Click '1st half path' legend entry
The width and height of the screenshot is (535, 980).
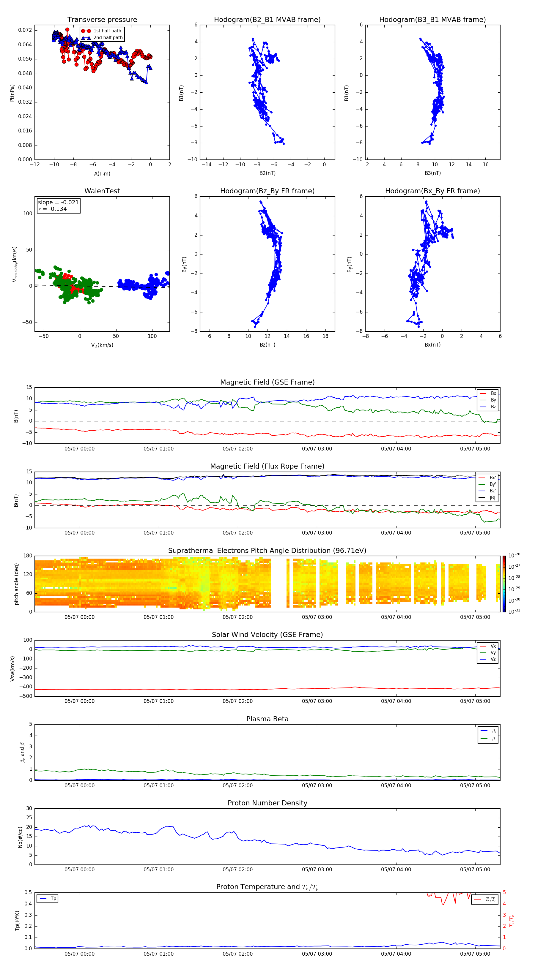click(102, 31)
